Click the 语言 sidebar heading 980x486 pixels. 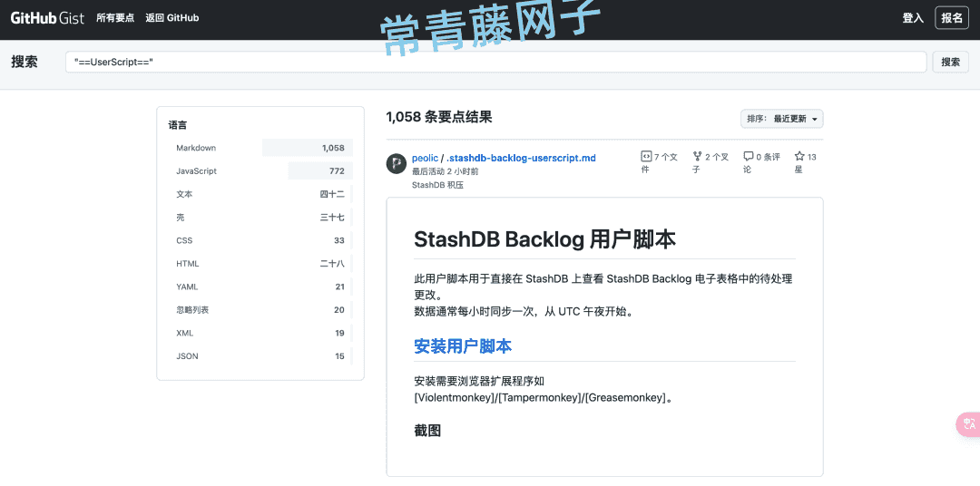pyautogui.click(x=178, y=125)
